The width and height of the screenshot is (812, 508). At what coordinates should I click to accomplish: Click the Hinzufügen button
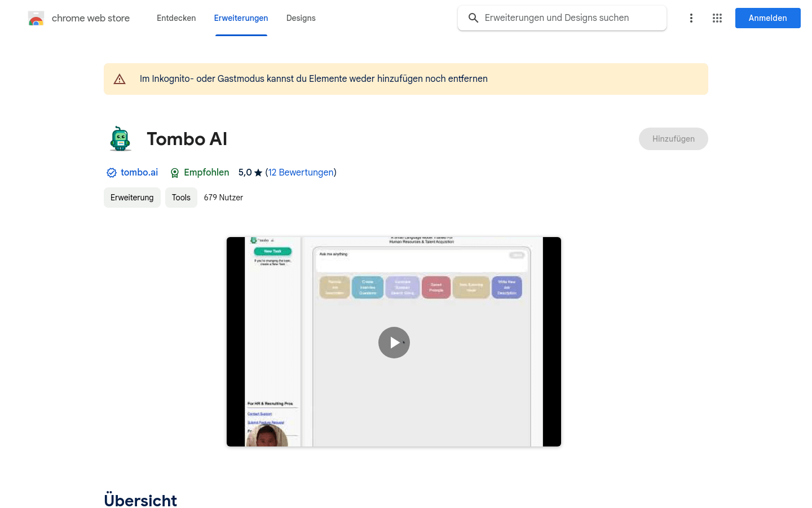click(673, 139)
